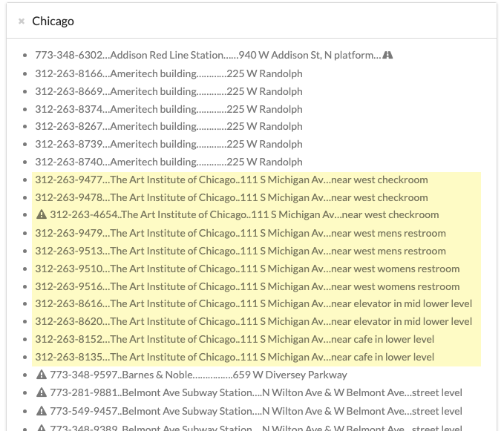Click warning icon beside 312-263-4654
The height and width of the screenshot is (431, 504).
42,214
